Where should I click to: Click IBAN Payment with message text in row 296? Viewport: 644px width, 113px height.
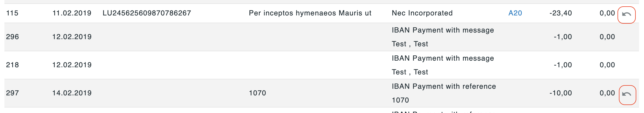[443, 30]
